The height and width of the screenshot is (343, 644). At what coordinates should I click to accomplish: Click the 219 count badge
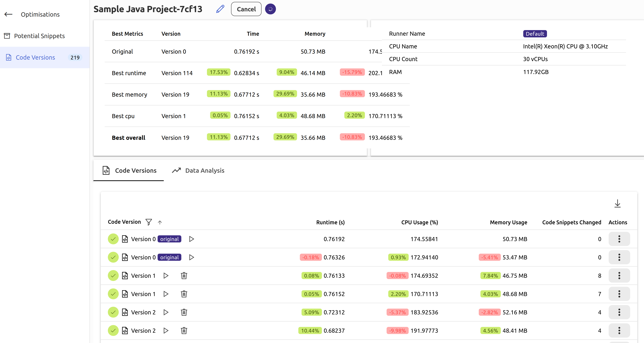[75, 58]
